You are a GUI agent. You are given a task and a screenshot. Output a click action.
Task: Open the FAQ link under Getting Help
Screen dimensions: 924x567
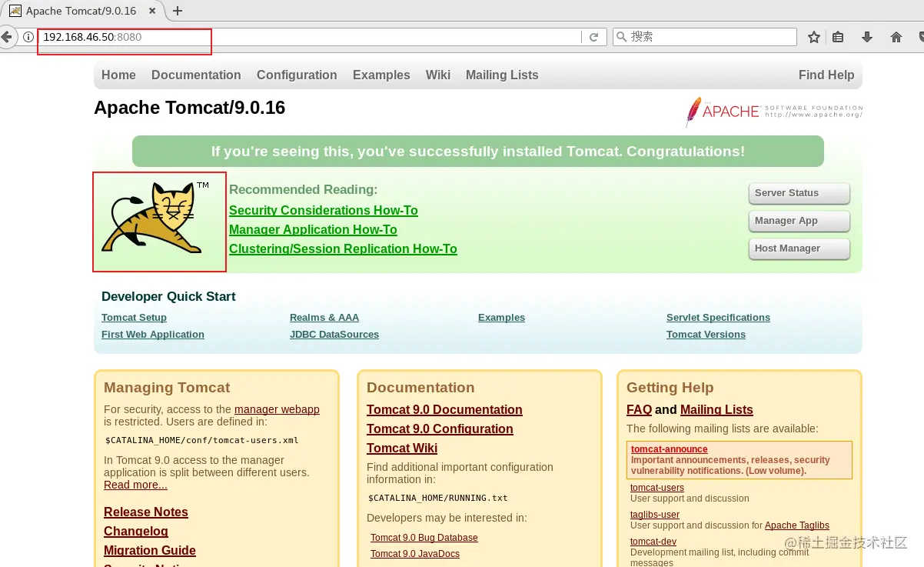pos(638,409)
